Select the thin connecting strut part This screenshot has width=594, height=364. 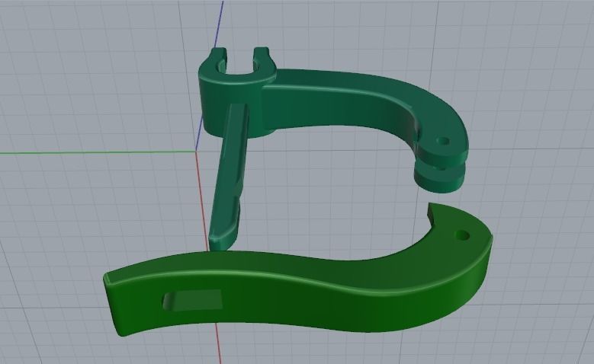pyautogui.click(x=229, y=178)
